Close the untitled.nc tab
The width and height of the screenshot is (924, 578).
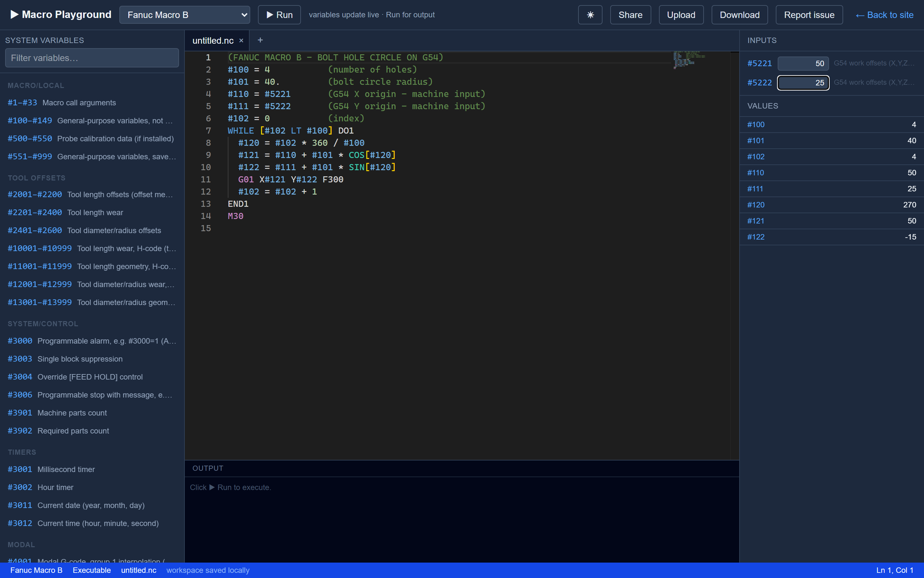pyautogui.click(x=241, y=40)
